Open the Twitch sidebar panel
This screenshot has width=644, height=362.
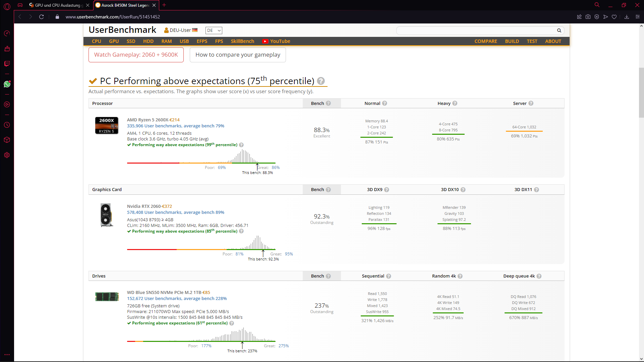coord(7,64)
